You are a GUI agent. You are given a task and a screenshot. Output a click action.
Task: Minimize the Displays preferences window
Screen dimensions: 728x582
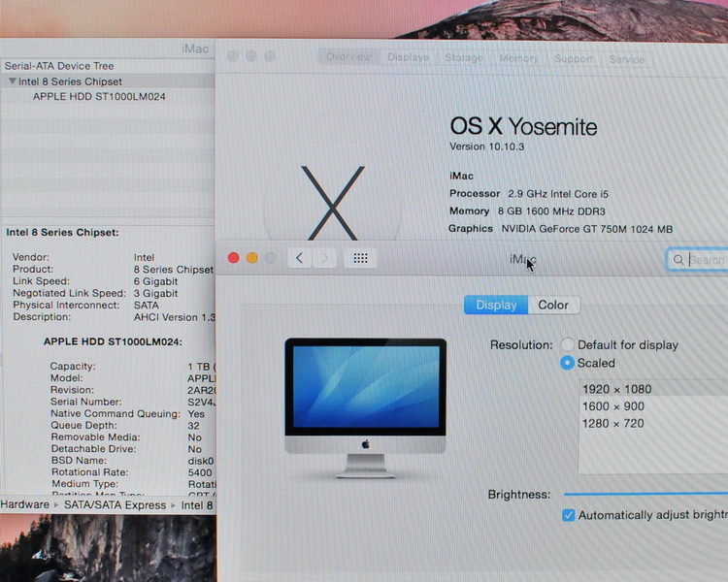click(252, 258)
